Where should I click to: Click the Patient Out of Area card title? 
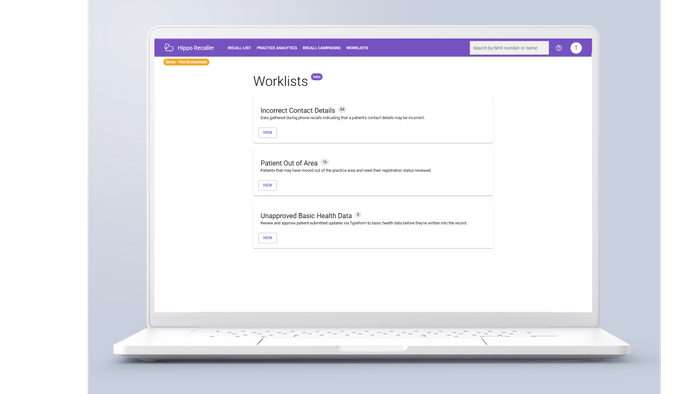[289, 163]
